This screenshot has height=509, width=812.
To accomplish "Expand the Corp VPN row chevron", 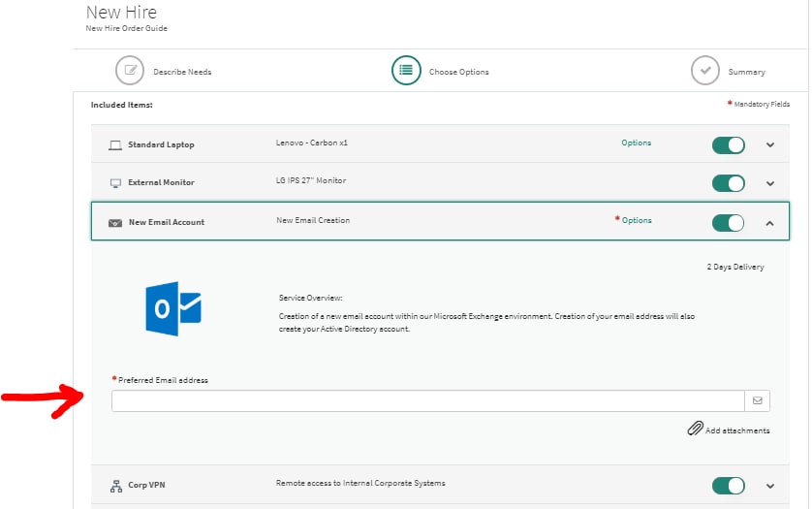I will click(770, 486).
